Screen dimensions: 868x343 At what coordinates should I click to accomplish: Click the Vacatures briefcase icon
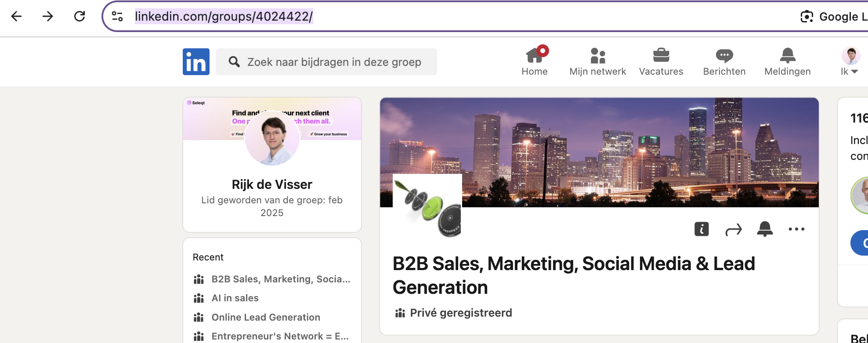pyautogui.click(x=661, y=55)
